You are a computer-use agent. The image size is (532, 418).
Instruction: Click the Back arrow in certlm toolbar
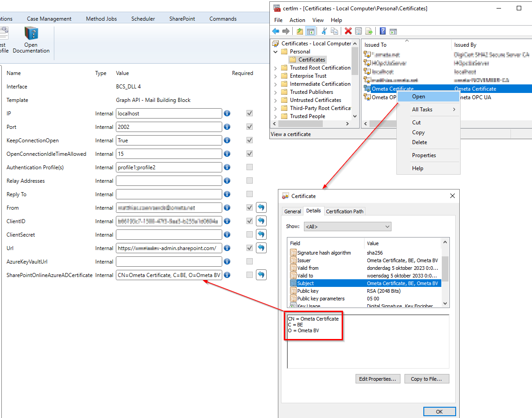click(x=276, y=31)
